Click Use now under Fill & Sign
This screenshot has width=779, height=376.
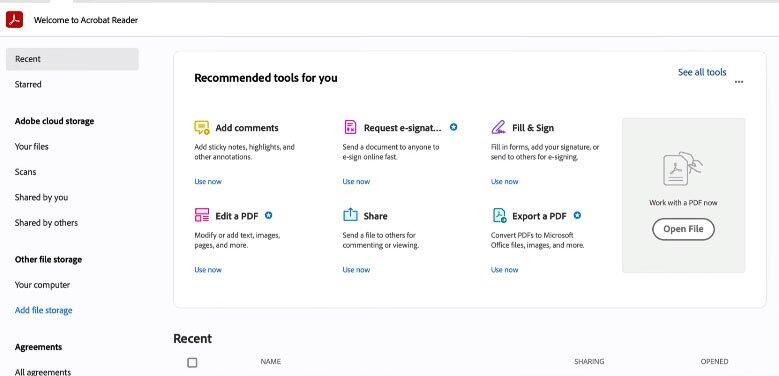pos(504,181)
